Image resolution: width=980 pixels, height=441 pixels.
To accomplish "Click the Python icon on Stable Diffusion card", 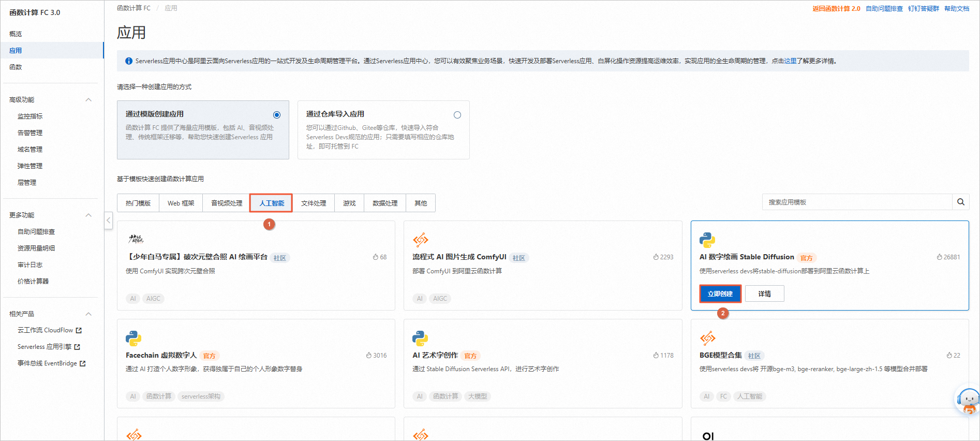I will (x=707, y=240).
